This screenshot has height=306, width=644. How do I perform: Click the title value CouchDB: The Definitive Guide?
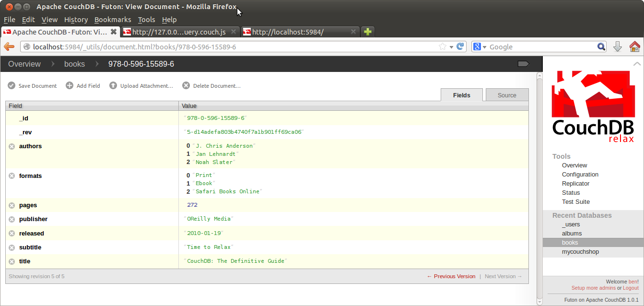coord(235,261)
